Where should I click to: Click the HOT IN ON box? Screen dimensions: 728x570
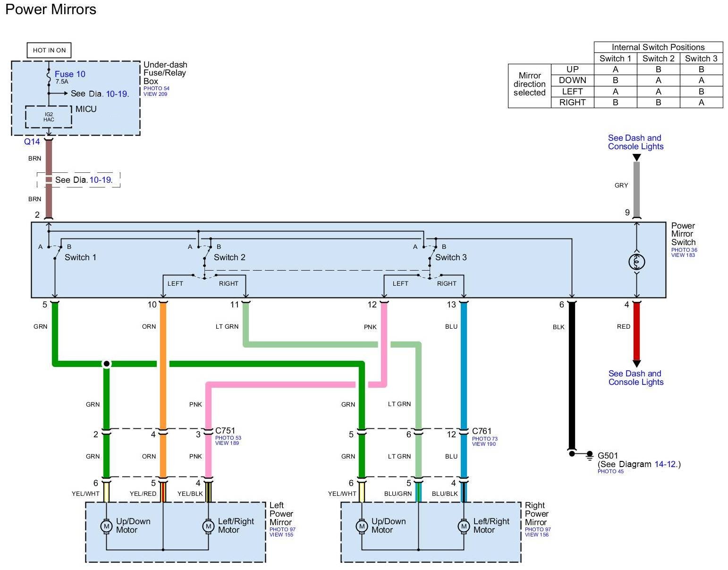click(x=49, y=50)
